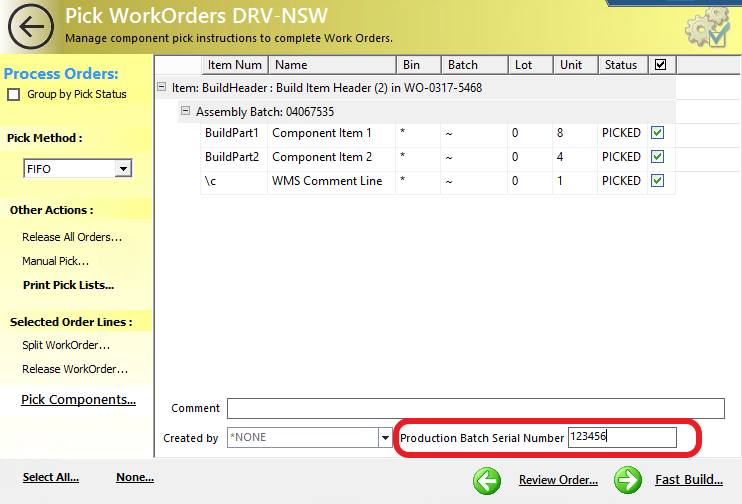
Task: Click green right arrow beside Fast Build
Action: 627,480
